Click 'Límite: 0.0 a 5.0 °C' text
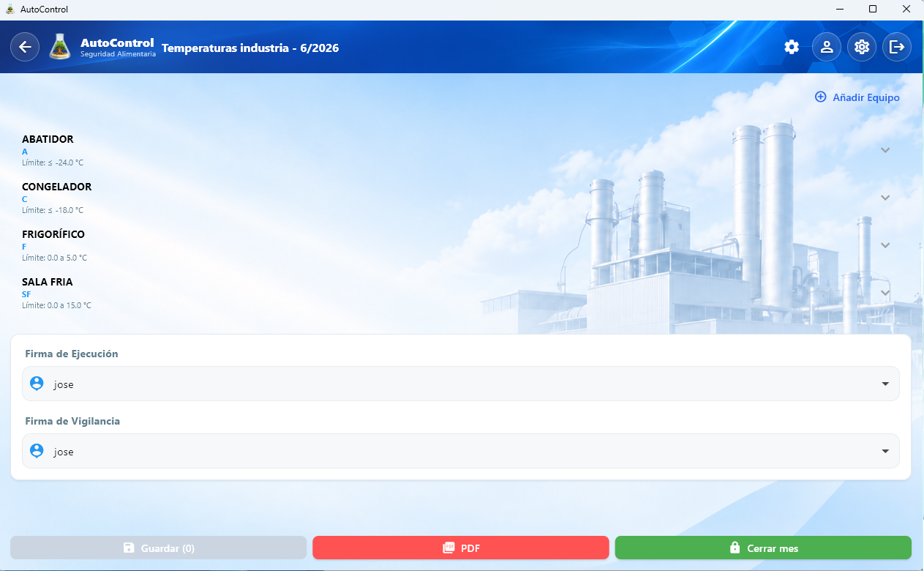The image size is (924, 571). click(x=54, y=258)
